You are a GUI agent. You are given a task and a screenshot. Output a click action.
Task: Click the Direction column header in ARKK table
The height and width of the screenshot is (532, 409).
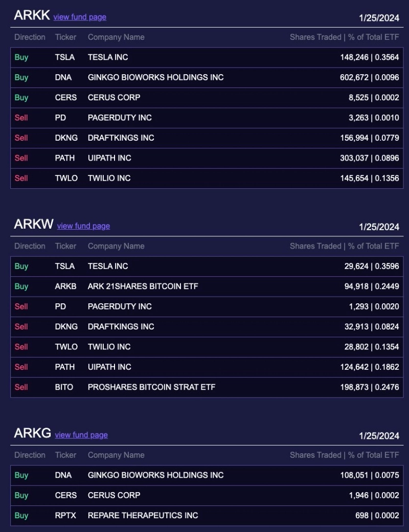[x=30, y=37]
